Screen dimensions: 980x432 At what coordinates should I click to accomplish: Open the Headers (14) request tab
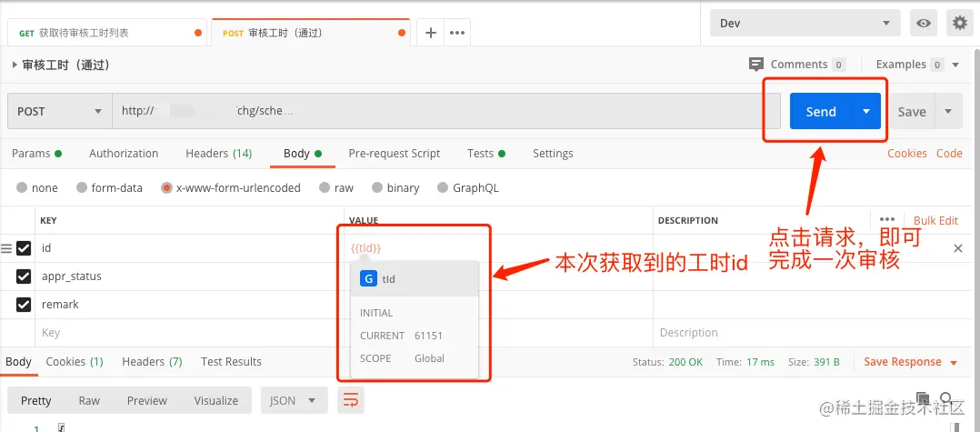pos(219,153)
